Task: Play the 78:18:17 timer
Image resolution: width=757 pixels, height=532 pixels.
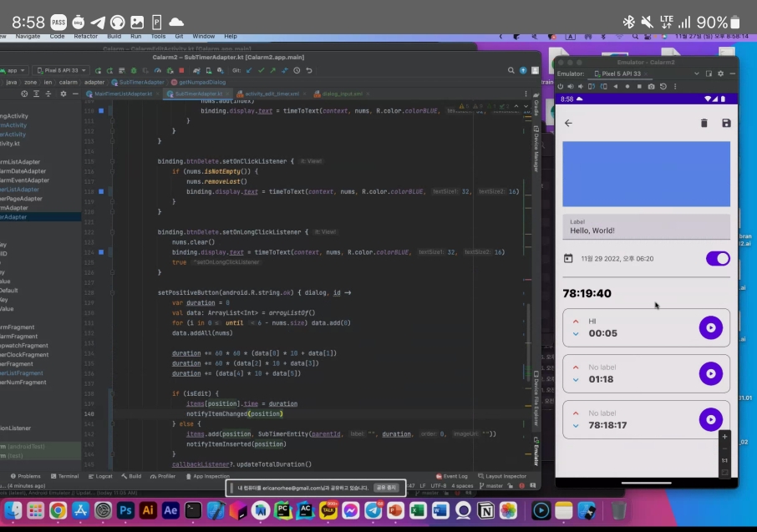Action: click(711, 419)
